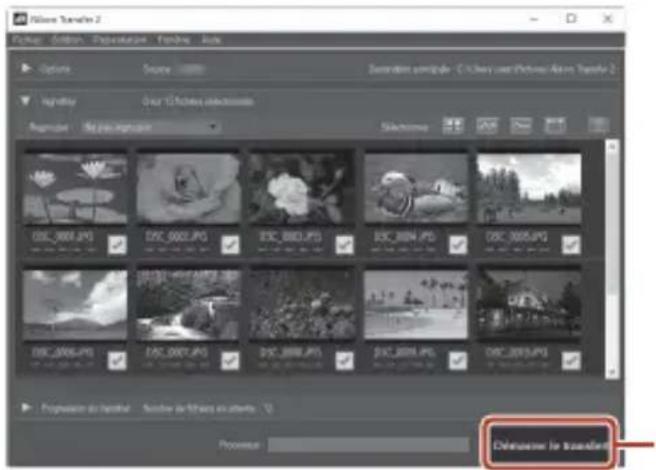Select the rose close-up thumbnail
Screen dimensions: 656x470
pos(189,188)
